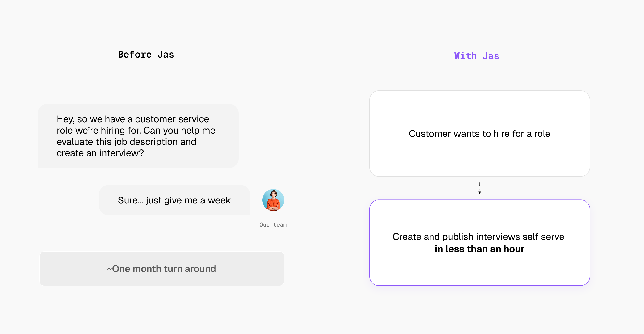Click the bold 'in less than an hour' text
644x334 pixels.
pos(479,249)
